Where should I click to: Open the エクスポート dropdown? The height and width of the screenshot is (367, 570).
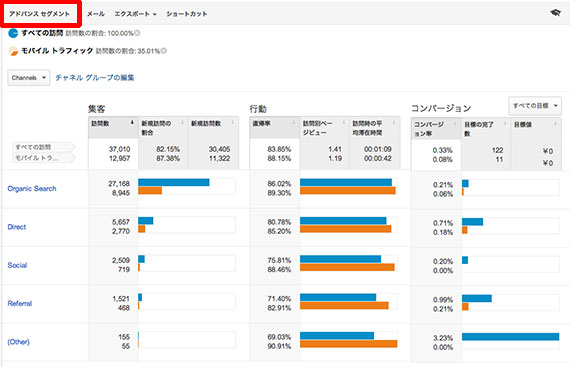(135, 14)
